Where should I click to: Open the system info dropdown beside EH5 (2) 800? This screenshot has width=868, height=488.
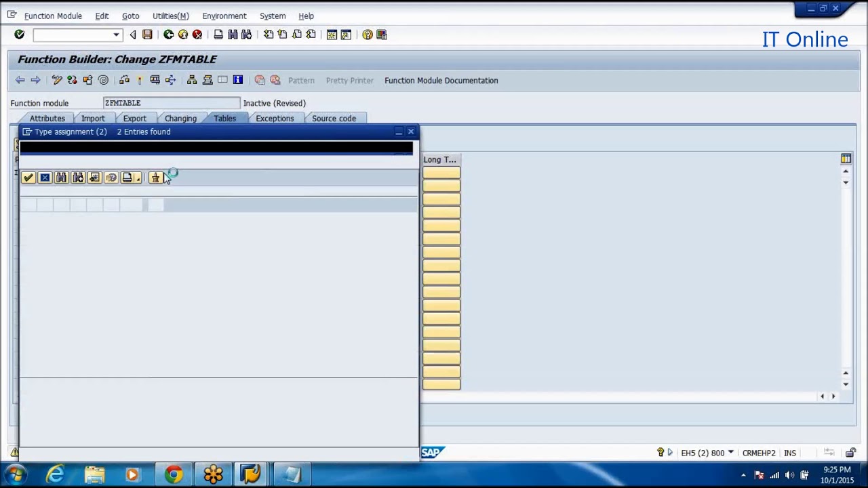730,453
